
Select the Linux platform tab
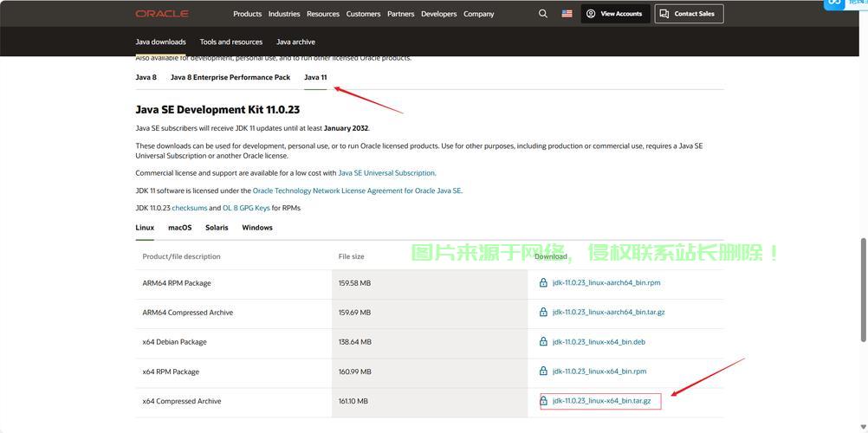145,228
